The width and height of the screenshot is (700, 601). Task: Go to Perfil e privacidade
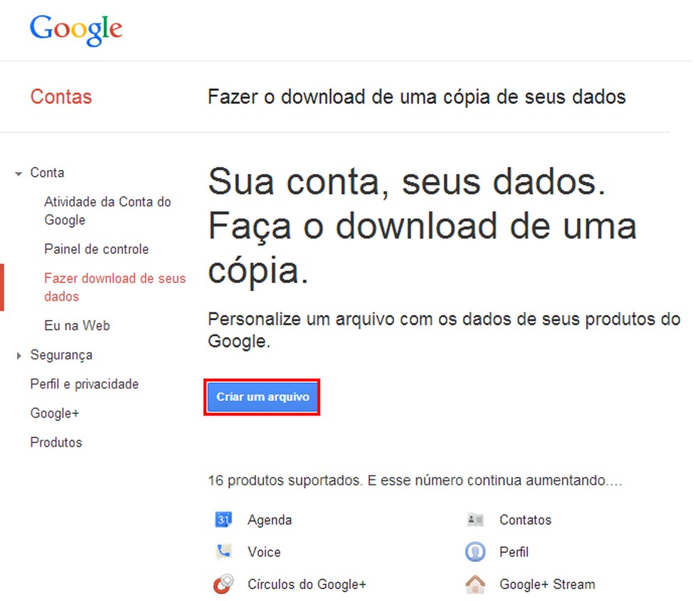coord(84,384)
